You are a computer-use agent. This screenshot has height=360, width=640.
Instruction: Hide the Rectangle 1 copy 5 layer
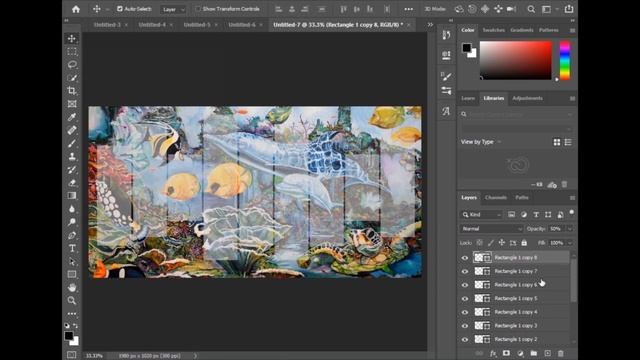pyautogui.click(x=464, y=298)
